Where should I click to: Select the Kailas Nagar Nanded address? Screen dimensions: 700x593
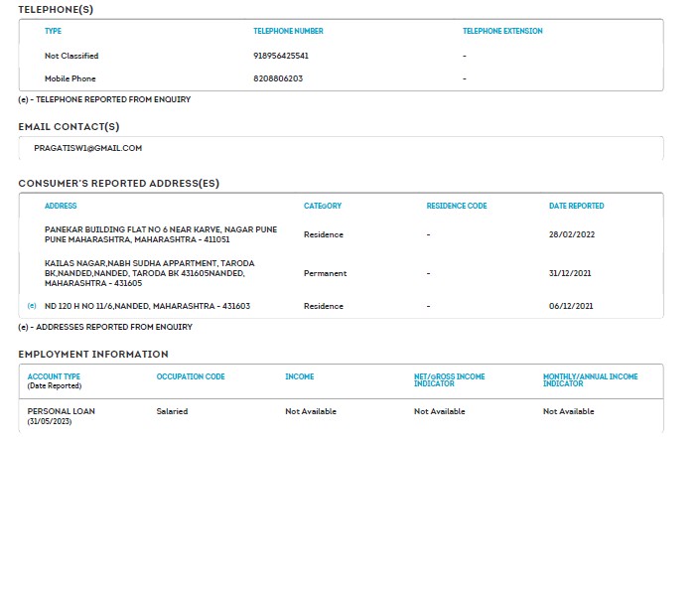(149, 273)
